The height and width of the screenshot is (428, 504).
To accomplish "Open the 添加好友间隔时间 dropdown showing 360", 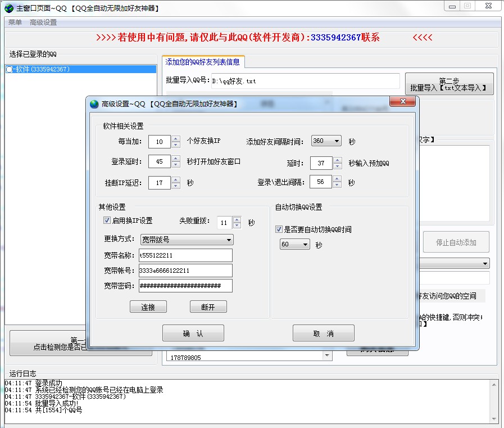I will click(x=326, y=141).
